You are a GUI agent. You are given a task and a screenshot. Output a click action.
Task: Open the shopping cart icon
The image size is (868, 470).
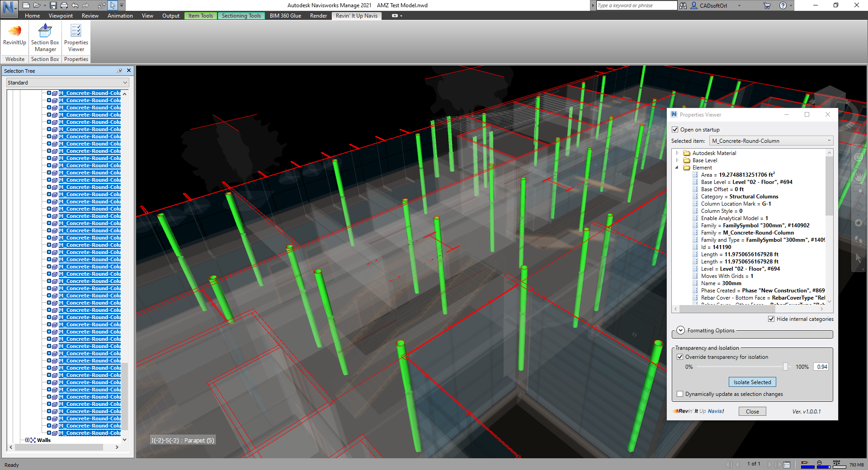(767, 5)
